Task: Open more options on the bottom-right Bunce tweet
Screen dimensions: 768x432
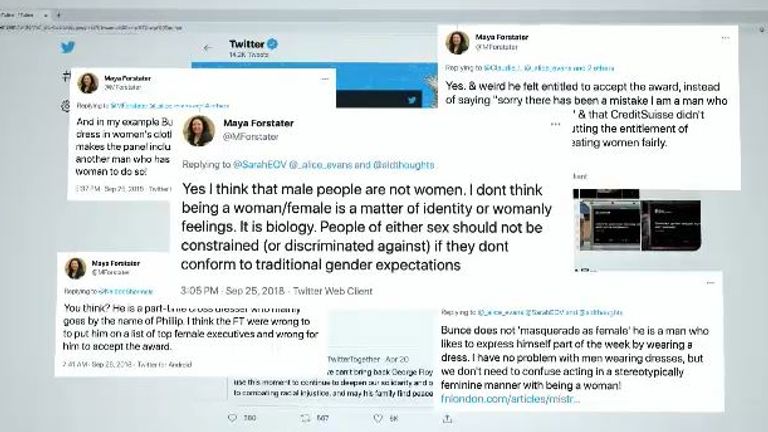Action: point(710,283)
